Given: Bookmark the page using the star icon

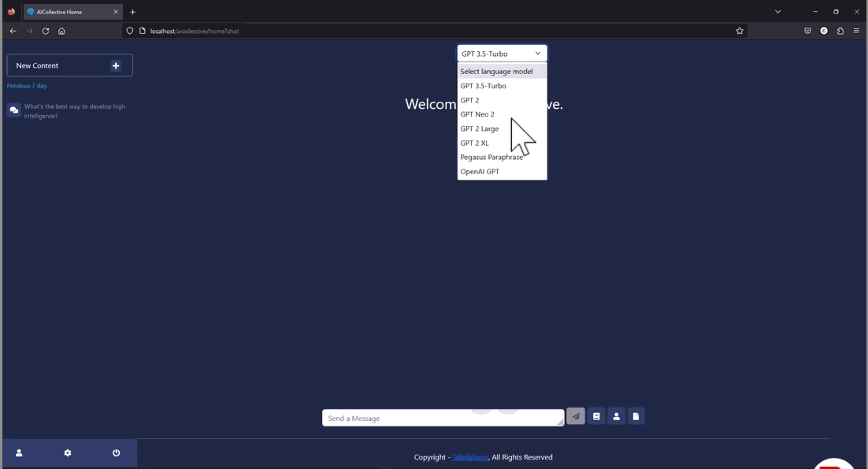Looking at the screenshot, I should click(x=739, y=31).
